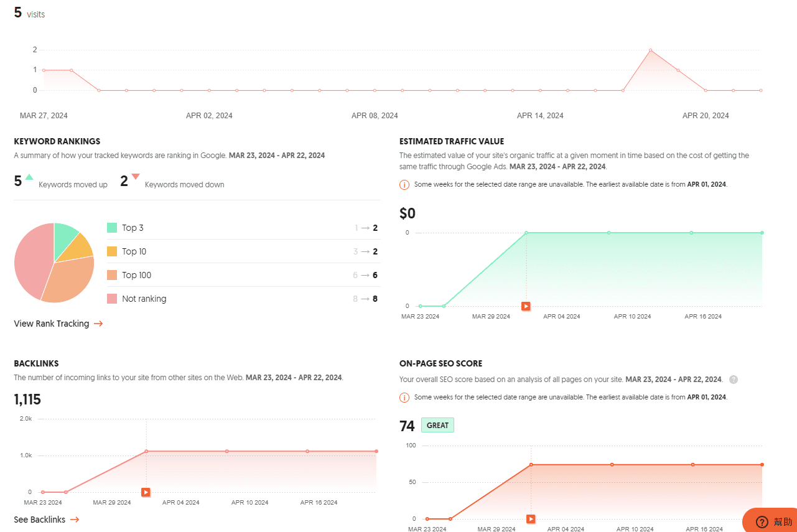
Task: Click the Keywords moved down label
Action: click(x=185, y=185)
